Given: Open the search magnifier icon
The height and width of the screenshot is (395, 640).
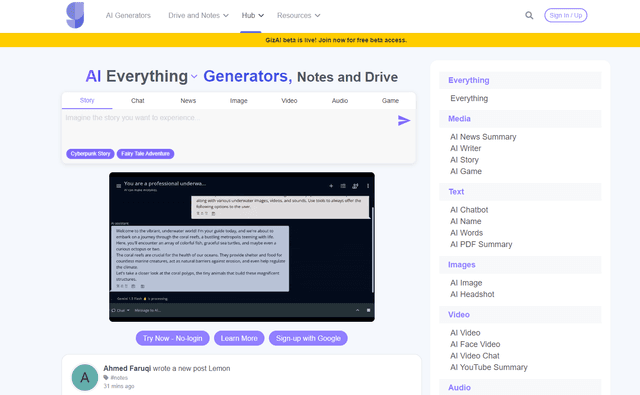Looking at the screenshot, I should tap(529, 16).
